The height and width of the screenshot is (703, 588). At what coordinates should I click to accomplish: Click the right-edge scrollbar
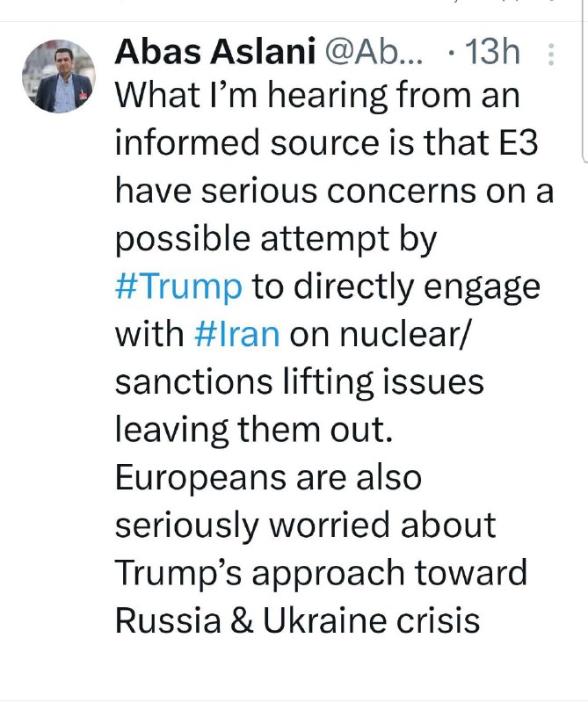(584, 81)
